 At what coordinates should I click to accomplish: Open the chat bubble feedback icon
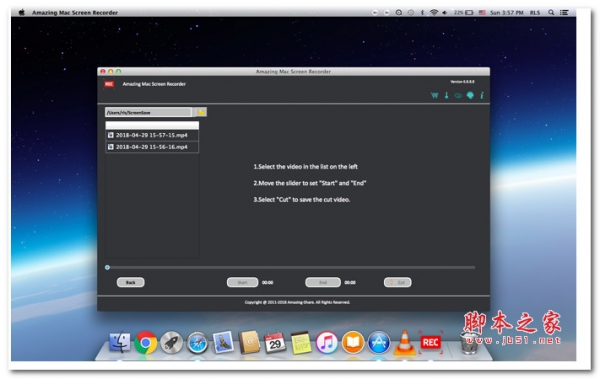(x=470, y=95)
